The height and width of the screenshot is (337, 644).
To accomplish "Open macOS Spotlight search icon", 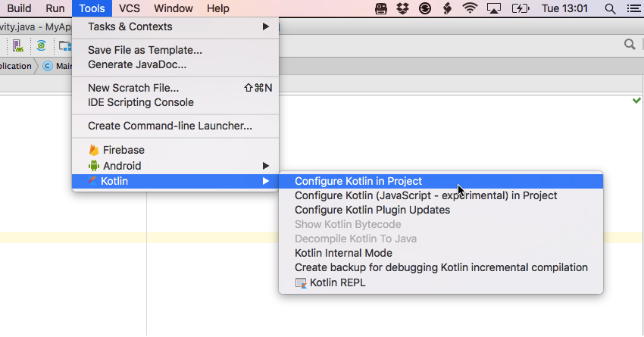I will [610, 9].
